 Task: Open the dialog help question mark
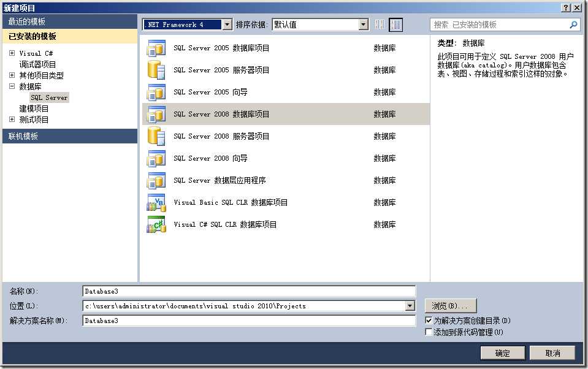coord(566,7)
